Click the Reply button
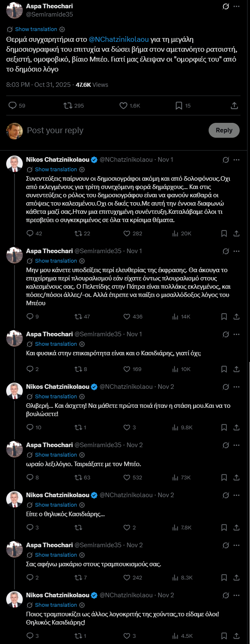This screenshot has width=250, height=644. click(224, 130)
